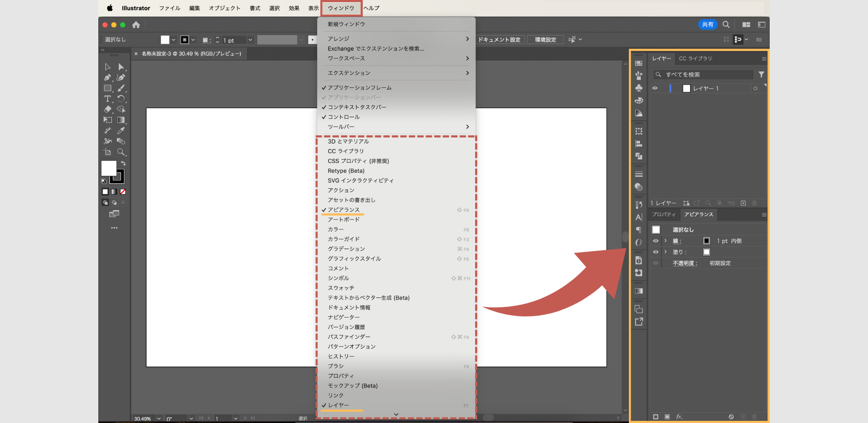Uncheck アピアランス in the Window menu
This screenshot has height=423, width=868.
point(343,210)
